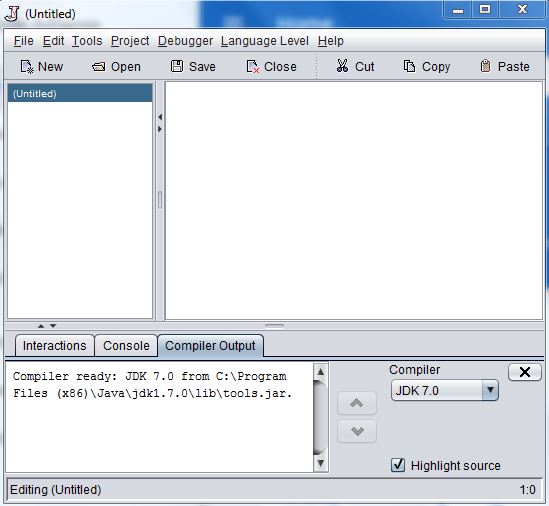
Task: Select (Untitled) in the document list
Action: 80,93
